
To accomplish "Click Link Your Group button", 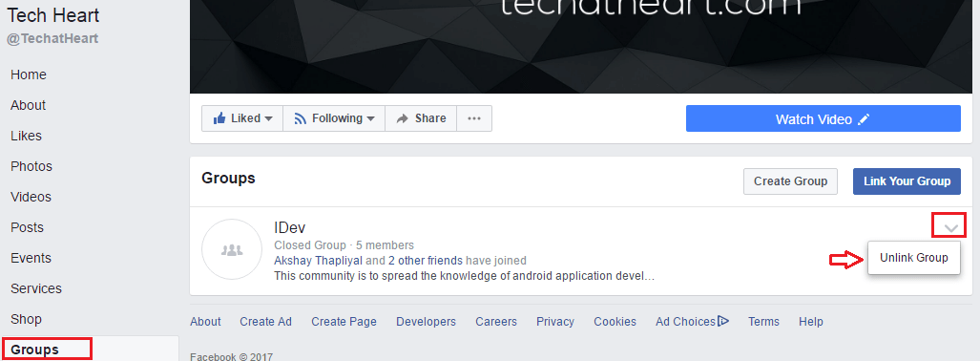I will click(907, 181).
